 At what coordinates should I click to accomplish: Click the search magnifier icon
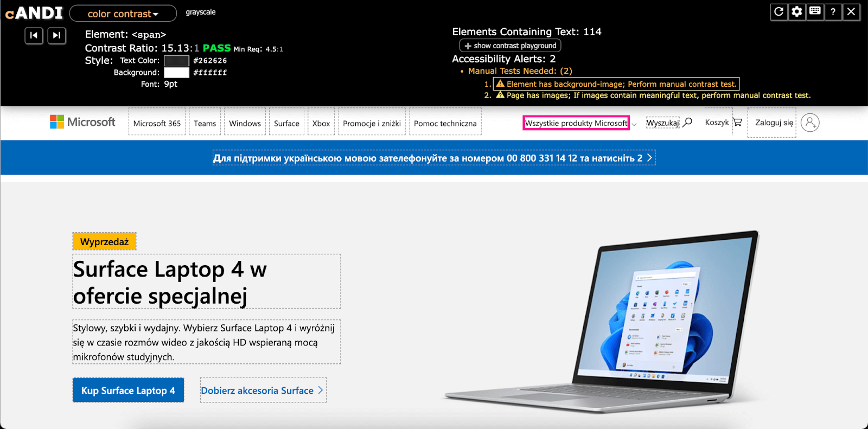687,123
